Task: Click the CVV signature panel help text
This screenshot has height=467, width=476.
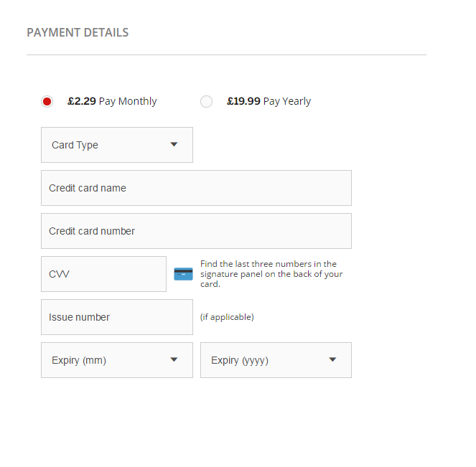Action: [x=271, y=274]
